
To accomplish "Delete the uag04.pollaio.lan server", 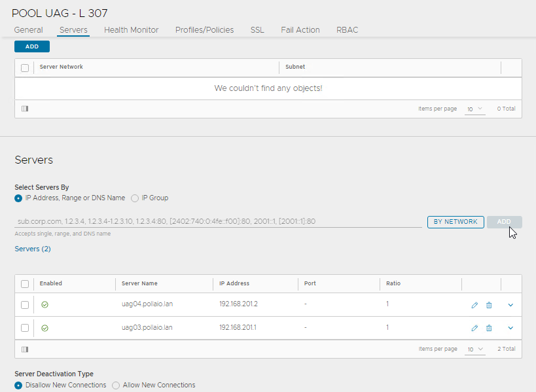I will pos(489,305).
